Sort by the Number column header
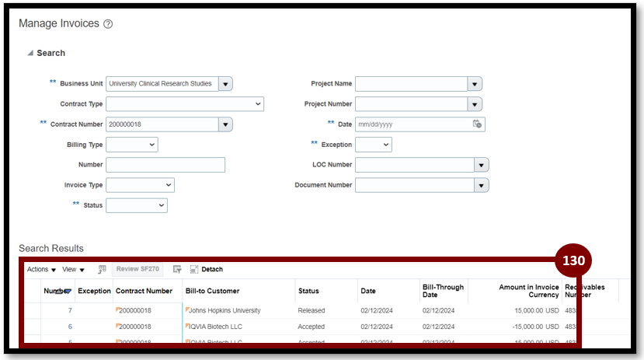The image size is (644, 360). click(x=57, y=291)
